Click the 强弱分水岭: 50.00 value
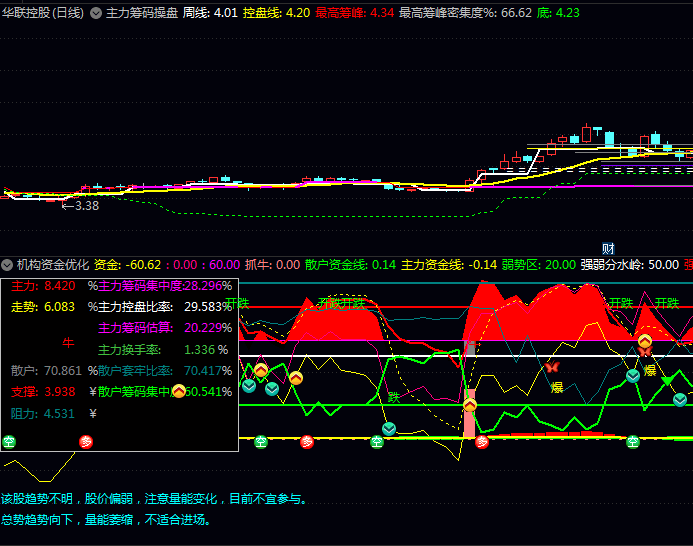Image resolution: width=693 pixels, height=546 pixels. 630,265
